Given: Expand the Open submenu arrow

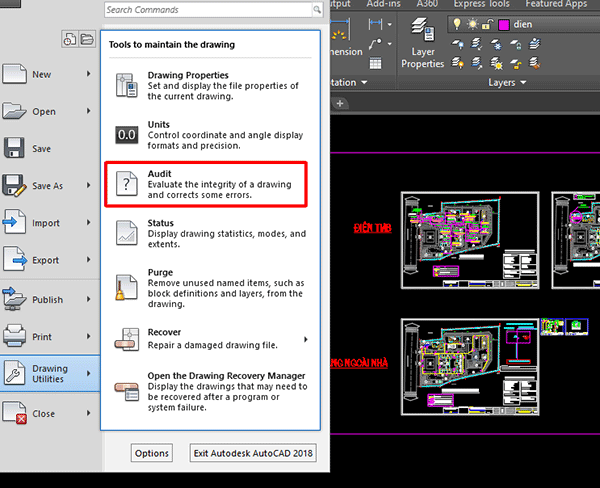Looking at the screenshot, I should (88, 111).
